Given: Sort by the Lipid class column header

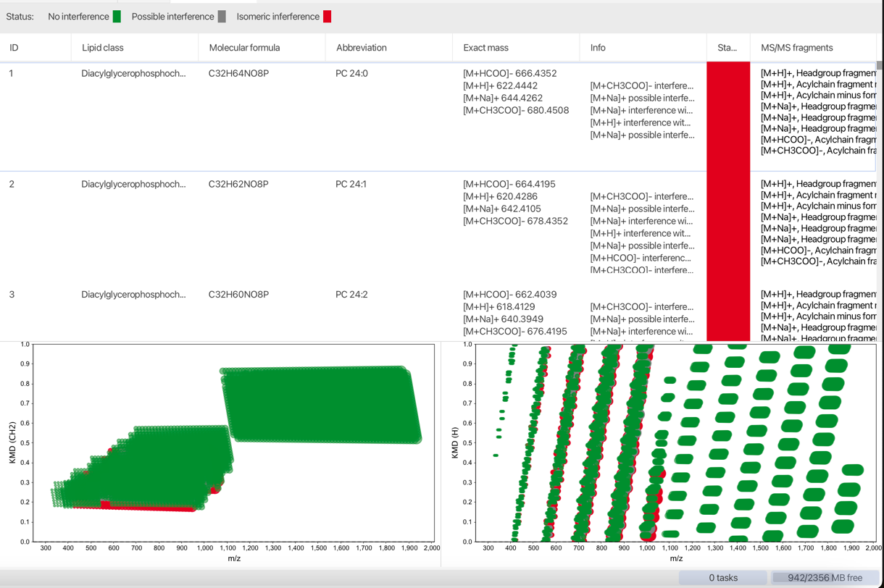Looking at the screenshot, I should [x=135, y=48].
